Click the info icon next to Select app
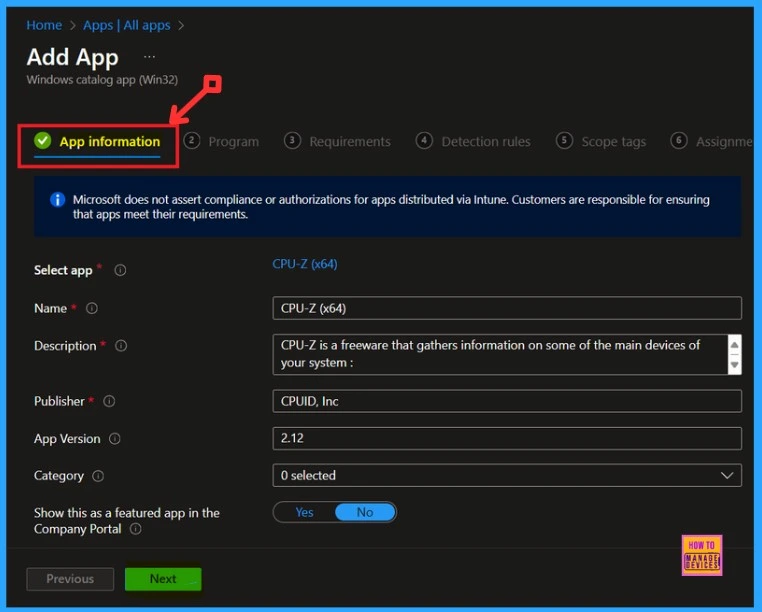Image resolution: width=762 pixels, height=612 pixels. point(120,270)
